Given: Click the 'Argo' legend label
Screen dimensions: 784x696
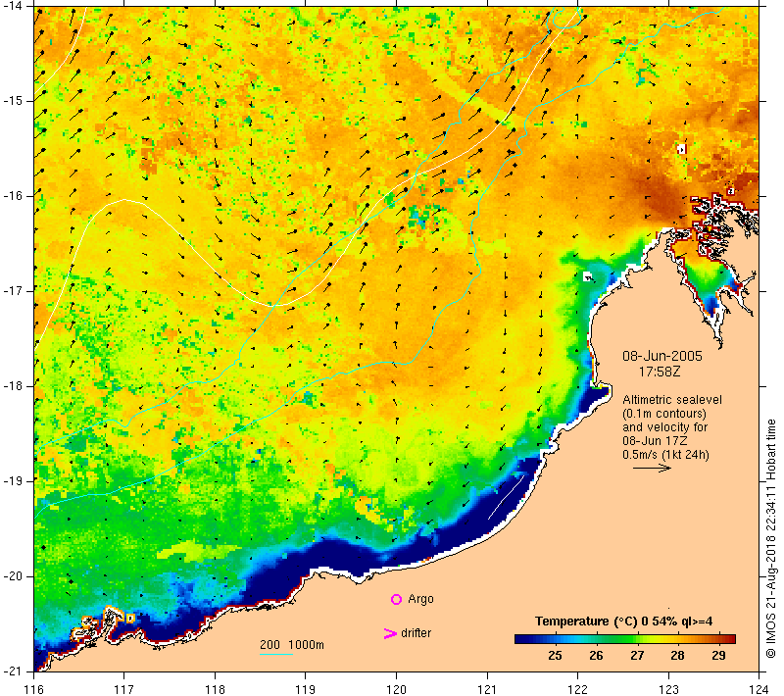Looking at the screenshot, I should (420, 599).
